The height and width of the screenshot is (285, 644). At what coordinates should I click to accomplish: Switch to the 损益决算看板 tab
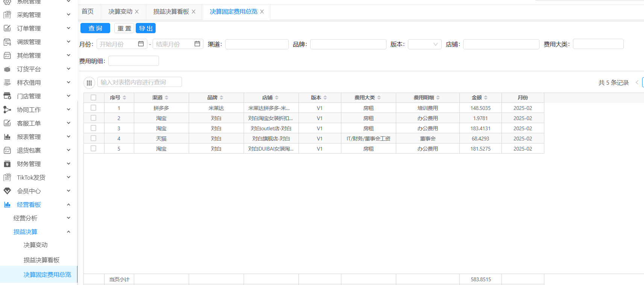coord(171,12)
